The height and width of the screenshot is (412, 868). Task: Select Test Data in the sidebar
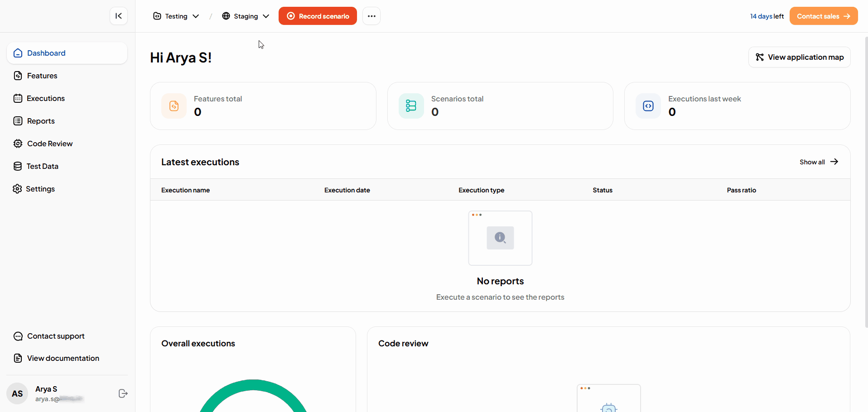(x=42, y=166)
